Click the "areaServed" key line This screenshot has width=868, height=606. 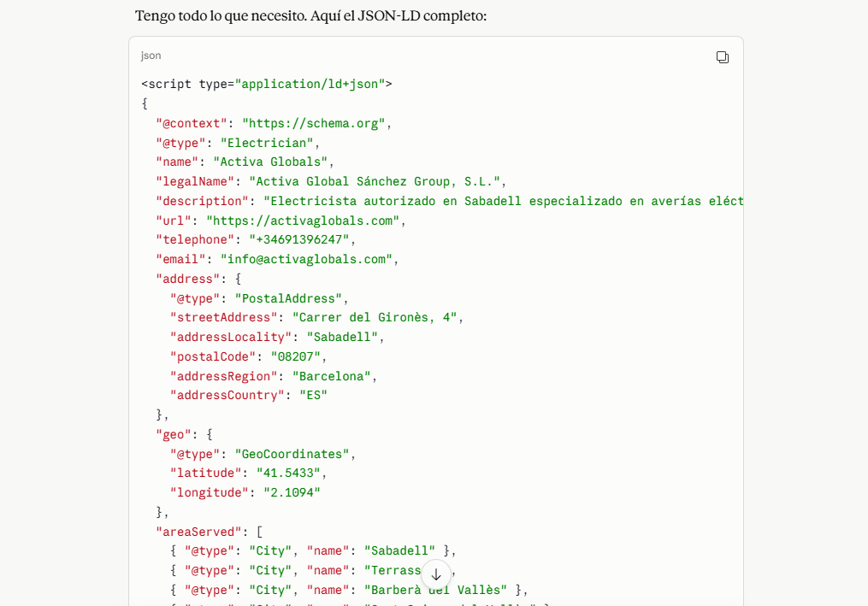point(210,532)
